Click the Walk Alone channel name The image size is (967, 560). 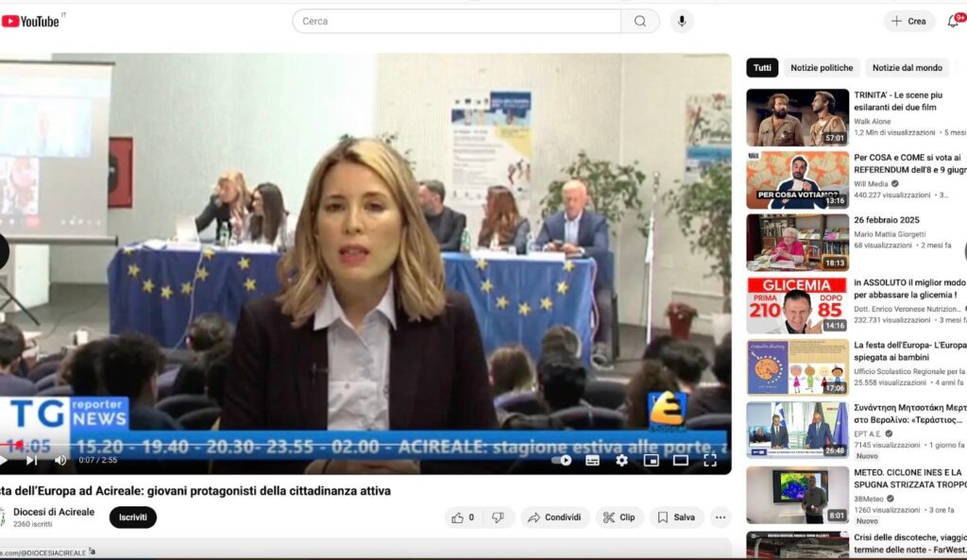point(872,122)
